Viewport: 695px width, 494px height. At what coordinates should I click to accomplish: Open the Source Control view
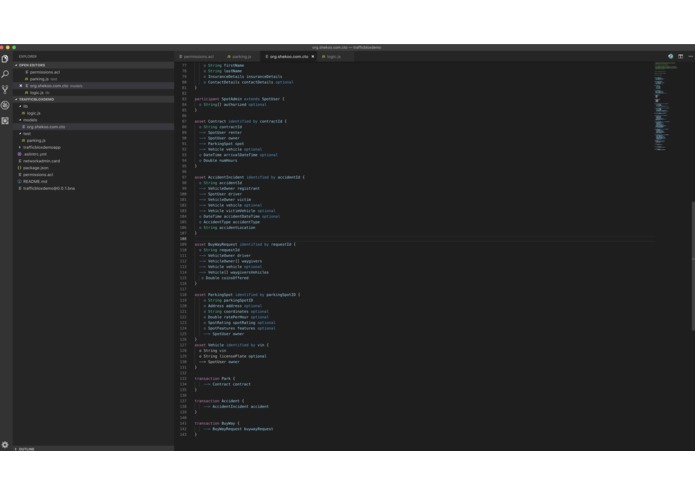(5, 89)
